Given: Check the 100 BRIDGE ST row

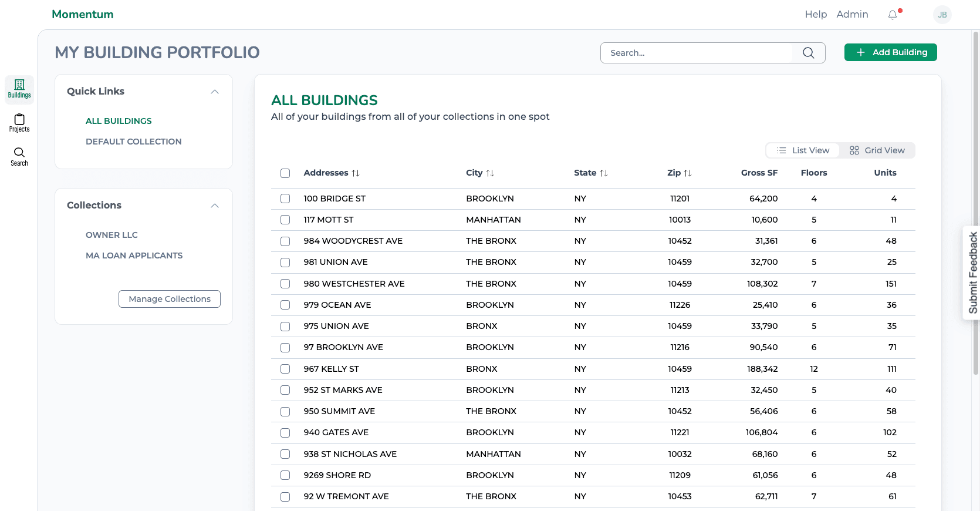Looking at the screenshot, I should pyautogui.click(x=285, y=199).
